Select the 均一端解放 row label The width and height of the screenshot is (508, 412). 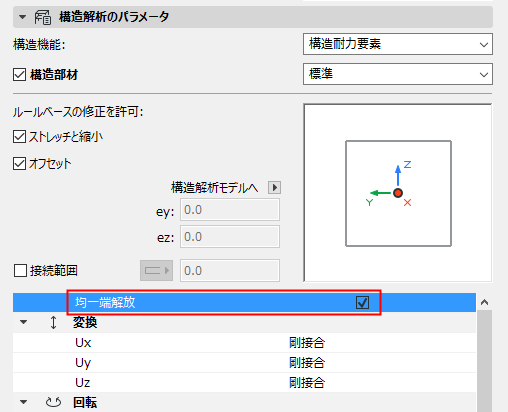click(x=105, y=303)
